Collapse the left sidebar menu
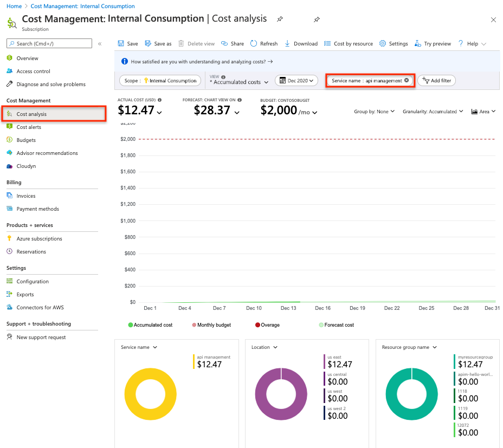The height and width of the screenshot is (448, 503). coord(100,44)
